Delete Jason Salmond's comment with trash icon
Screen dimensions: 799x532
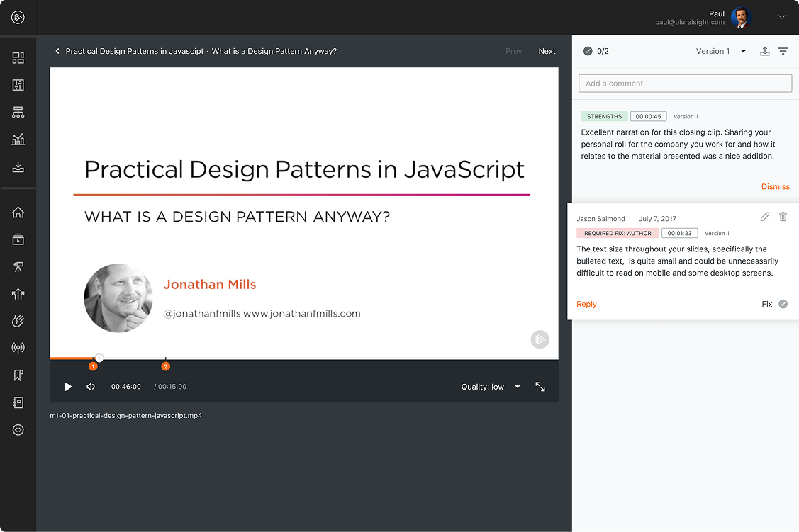[x=783, y=217]
